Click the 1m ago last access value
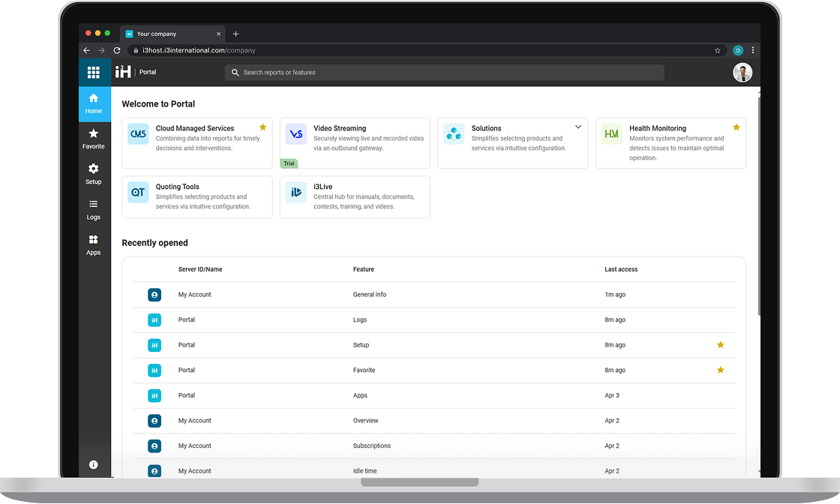 click(x=615, y=295)
